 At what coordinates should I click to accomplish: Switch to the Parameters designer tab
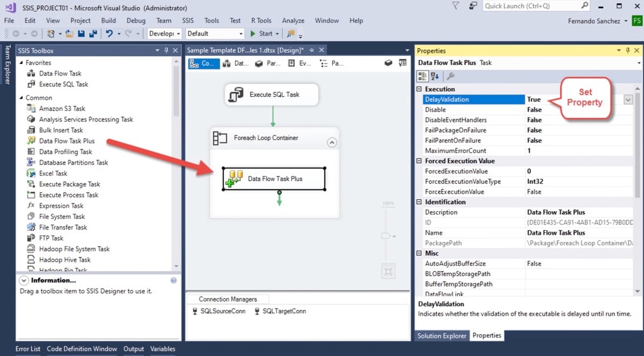(267, 63)
